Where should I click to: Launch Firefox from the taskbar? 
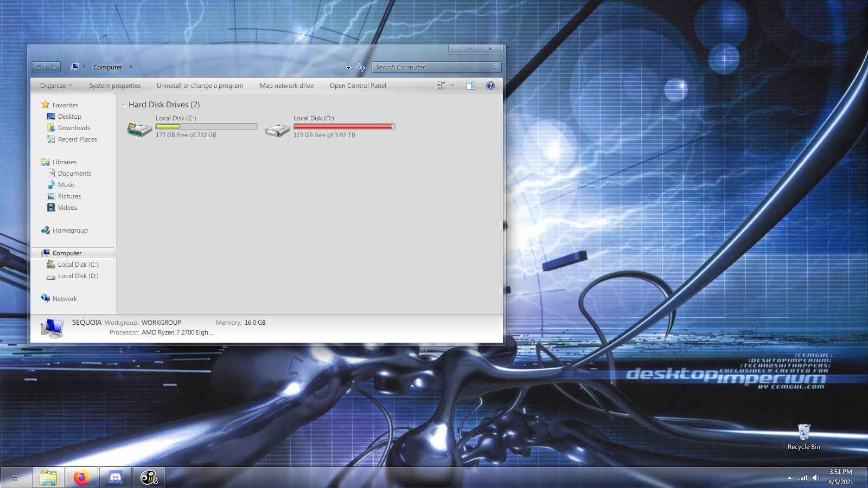click(x=82, y=477)
